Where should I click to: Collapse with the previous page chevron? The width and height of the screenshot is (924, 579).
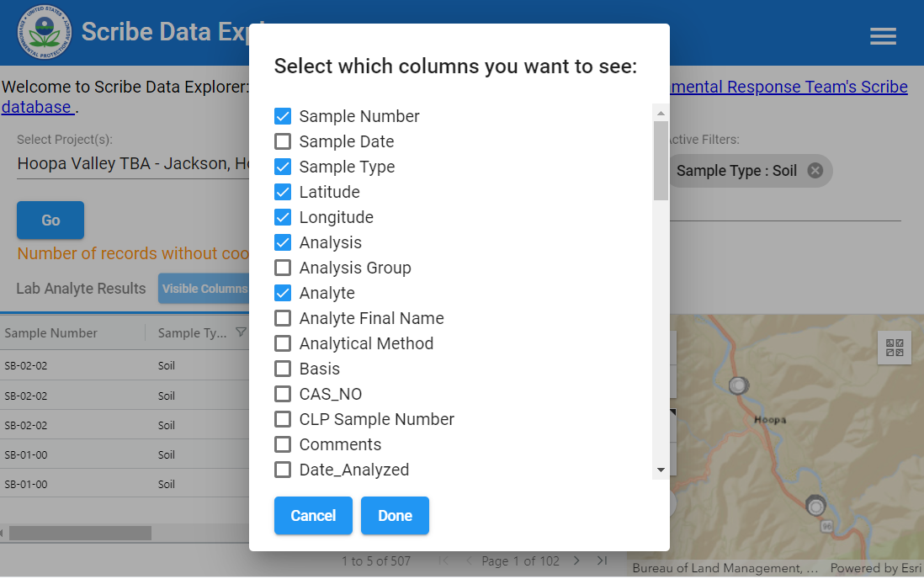click(468, 560)
